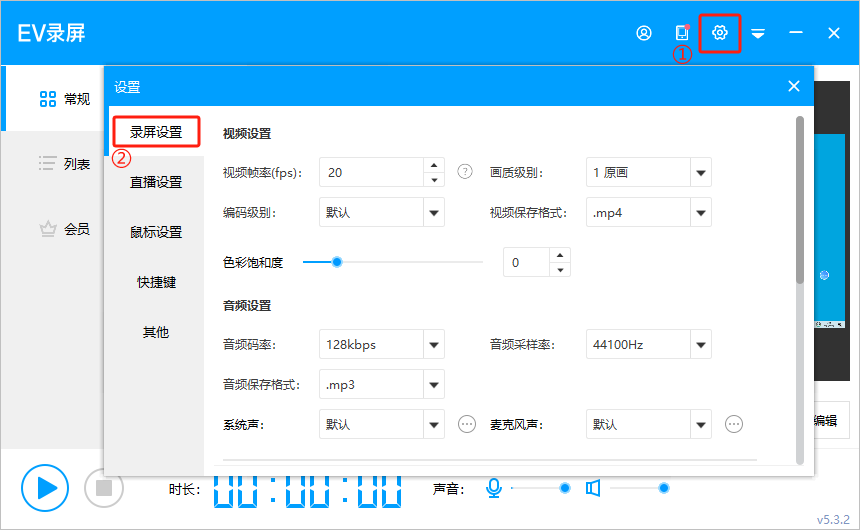Open the 列表 sidebar item
The image size is (860, 530).
[x=64, y=163]
